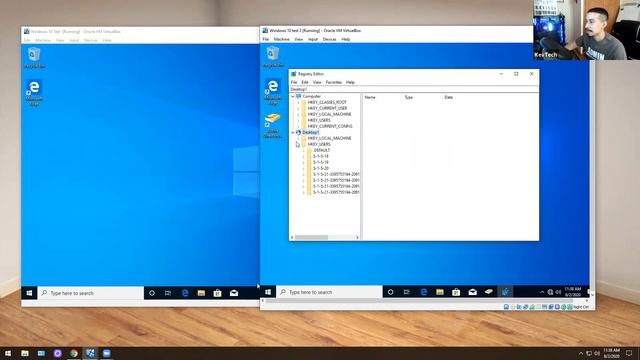
Task: Click the host Windows Start button
Action: [8, 353]
